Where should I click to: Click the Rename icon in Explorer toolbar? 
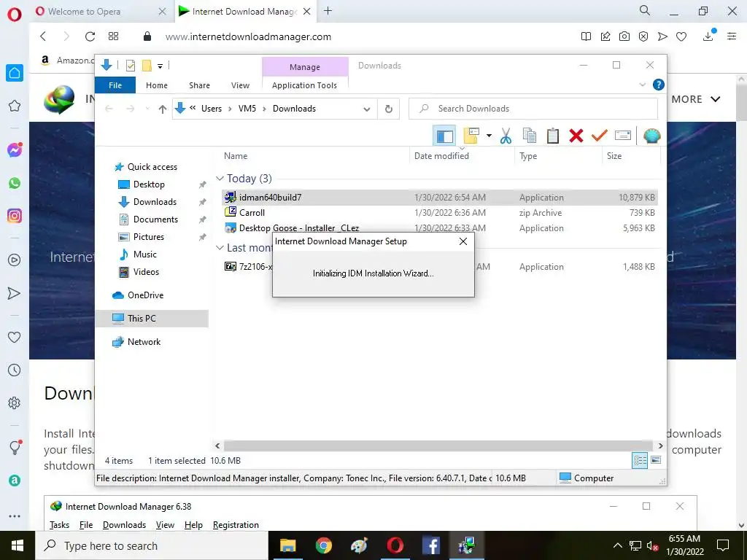pos(623,136)
